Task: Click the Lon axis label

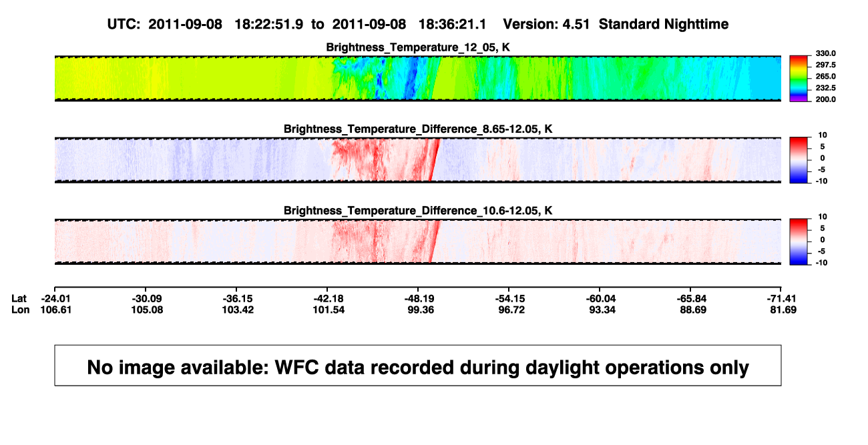Action: [x=20, y=310]
